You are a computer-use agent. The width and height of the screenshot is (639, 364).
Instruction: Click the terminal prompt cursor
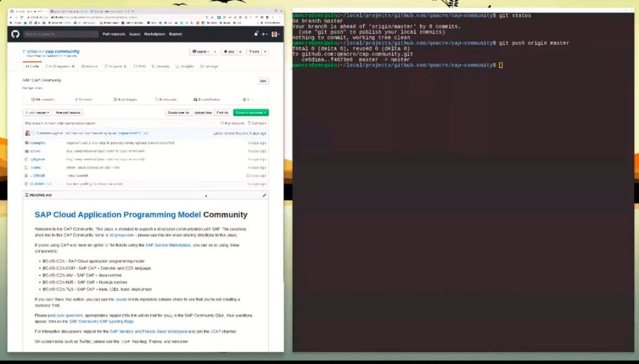pyautogui.click(x=501, y=65)
